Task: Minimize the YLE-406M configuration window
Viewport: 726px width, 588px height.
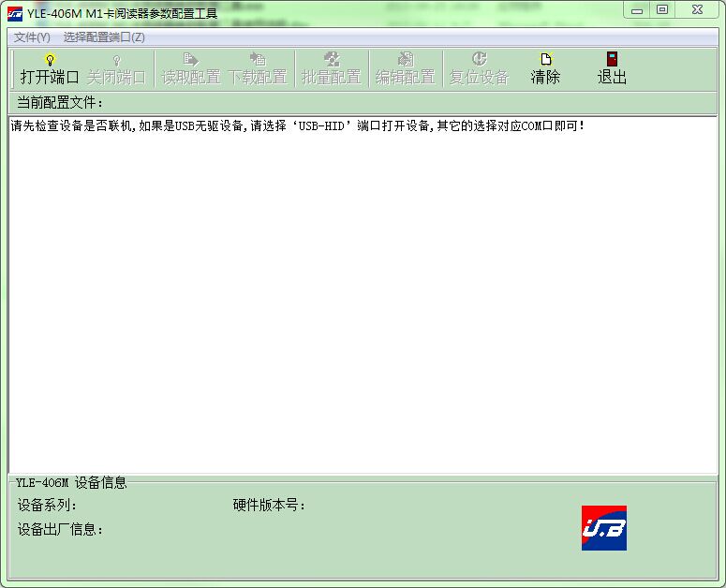Action: pos(638,9)
